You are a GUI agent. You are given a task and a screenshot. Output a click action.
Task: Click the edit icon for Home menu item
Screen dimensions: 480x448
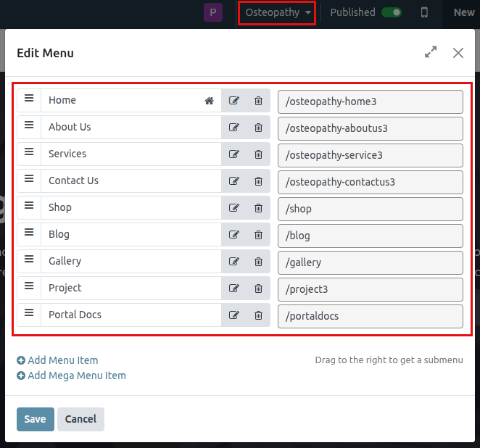tap(233, 101)
